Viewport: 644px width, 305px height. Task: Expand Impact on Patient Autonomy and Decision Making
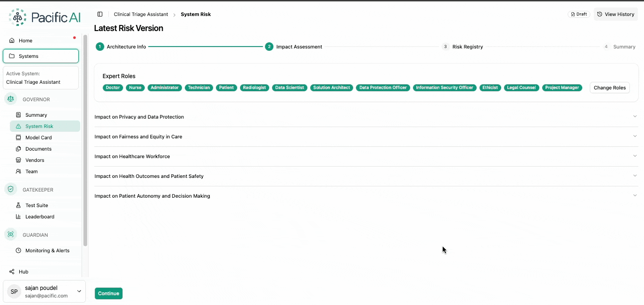click(x=366, y=196)
